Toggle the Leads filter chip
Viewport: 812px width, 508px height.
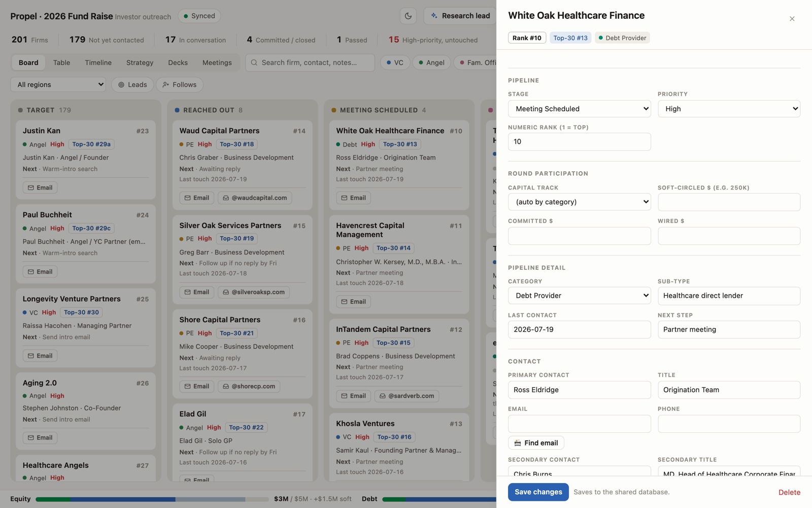point(132,84)
